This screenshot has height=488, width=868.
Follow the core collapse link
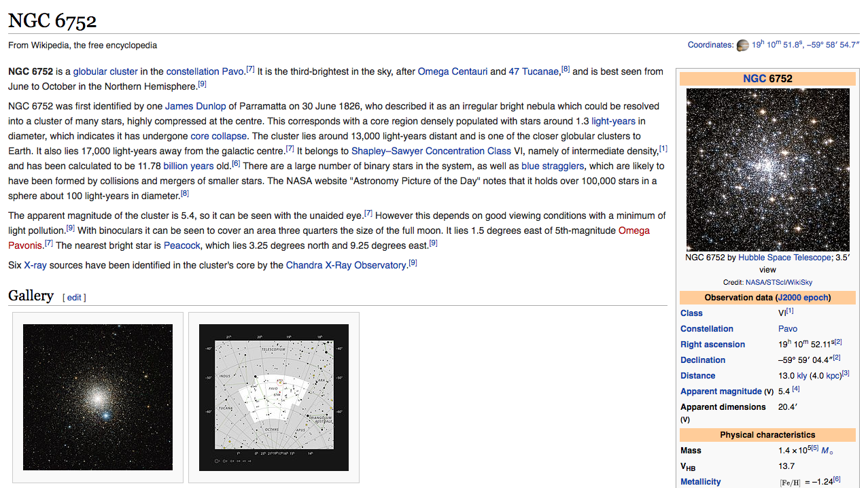point(219,136)
